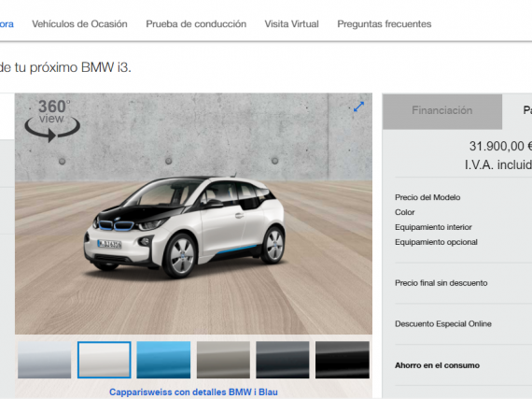Open Vehículos de Ocasión menu item
The height and width of the screenshot is (399, 532).
(x=79, y=24)
